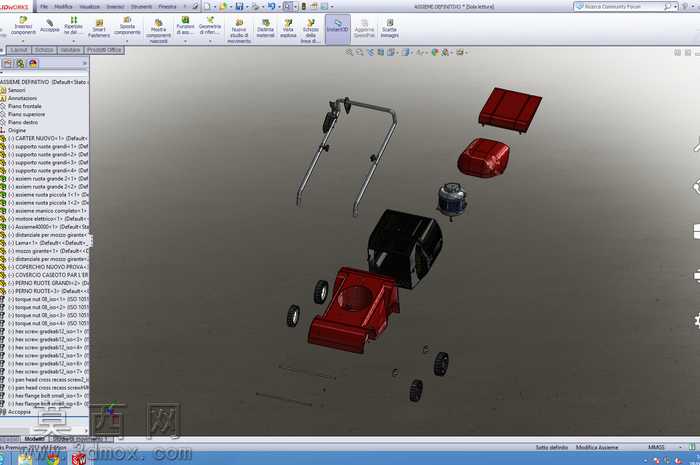Open the Strumenti menu
Screen dimensions: 700x465
click(x=141, y=7)
